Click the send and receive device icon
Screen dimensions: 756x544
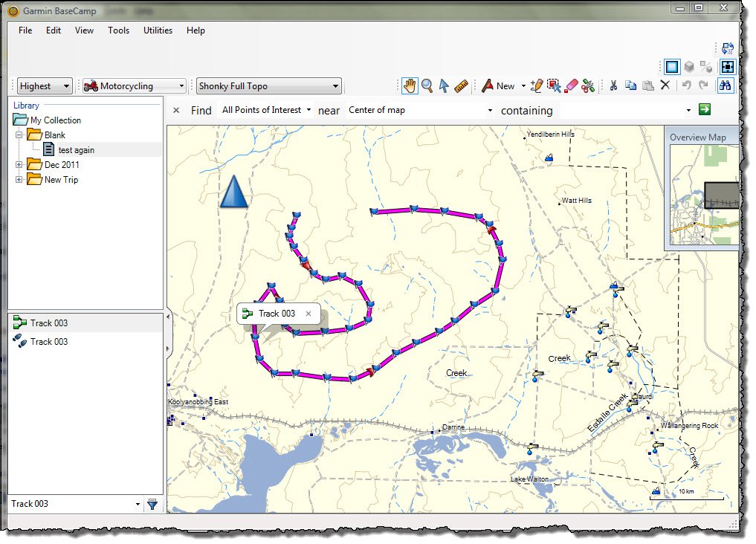click(728, 48)
